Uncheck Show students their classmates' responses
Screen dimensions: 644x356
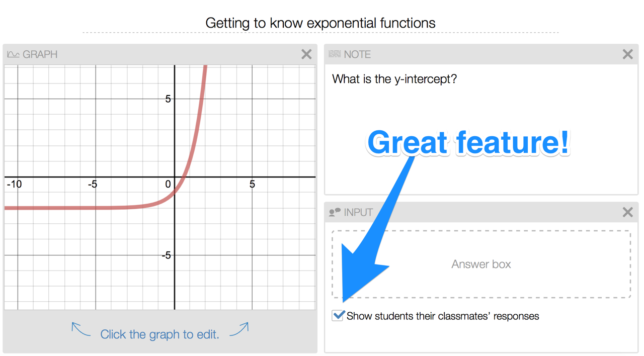tap(338, 316)
